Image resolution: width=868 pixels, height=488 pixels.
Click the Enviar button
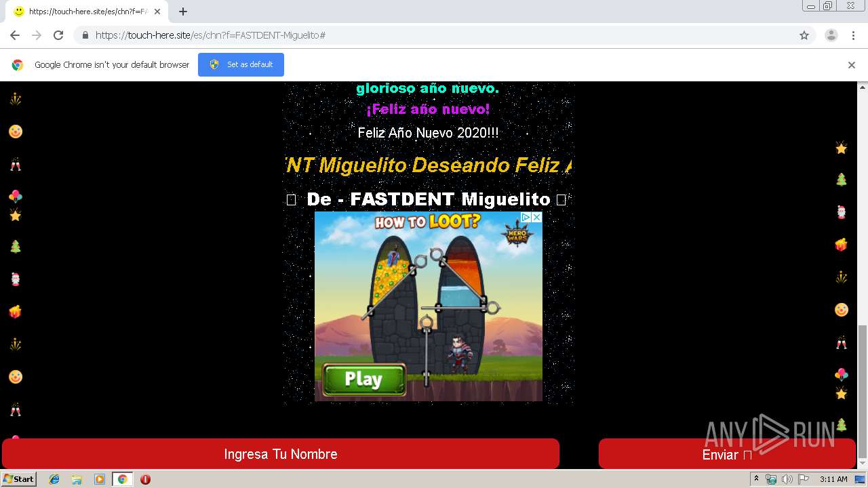tap(727, 454)
